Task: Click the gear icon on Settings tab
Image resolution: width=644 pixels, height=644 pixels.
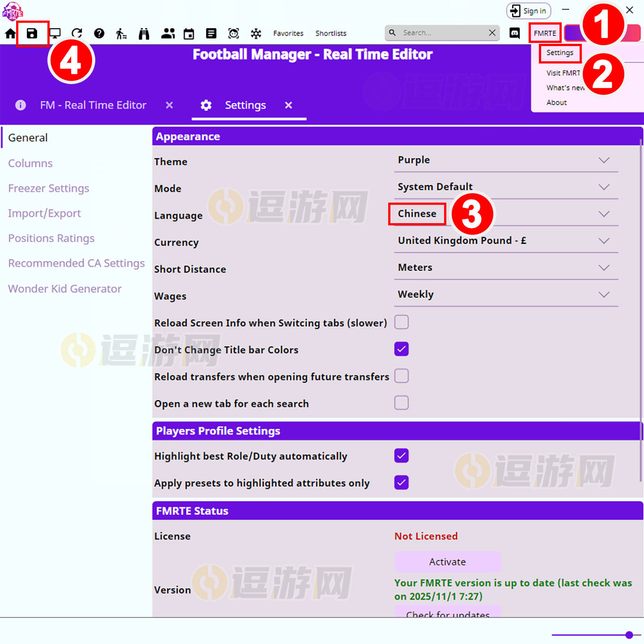Action: tap(206, 105)
